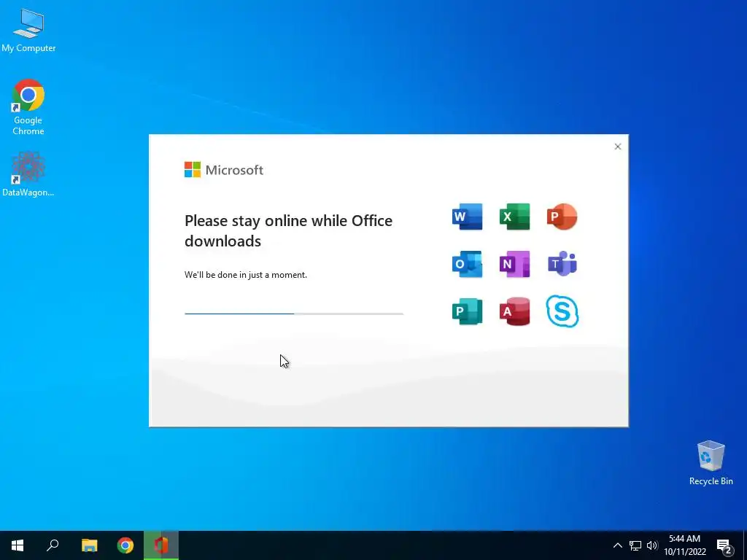Open the volume control tray icon
This screenshot has height=560, width=747.
click(651, 545)
